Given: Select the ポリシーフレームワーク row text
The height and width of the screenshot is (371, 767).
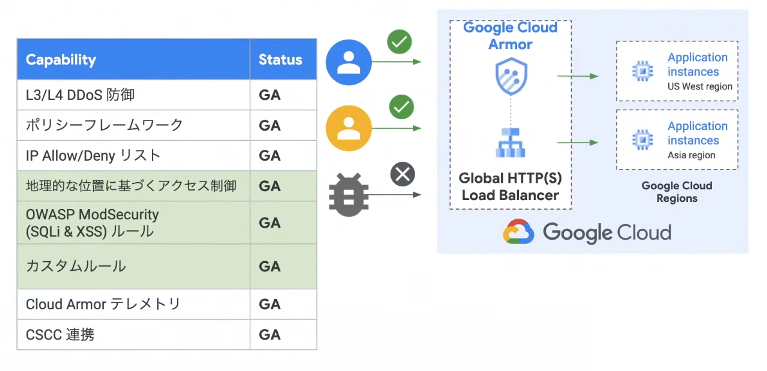Looking at the screenshot, I should click(105, 125).
